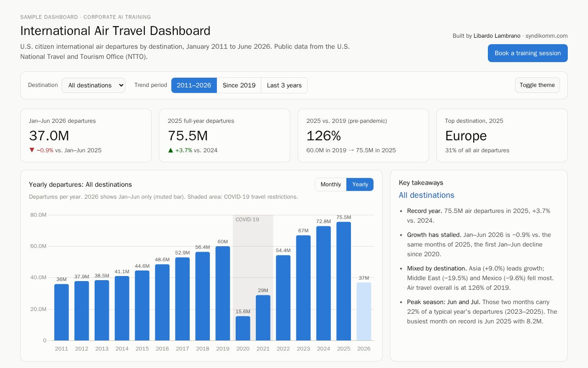
Task: Click the 126% pre-pandemic comparison value
Action: (324, 136)
